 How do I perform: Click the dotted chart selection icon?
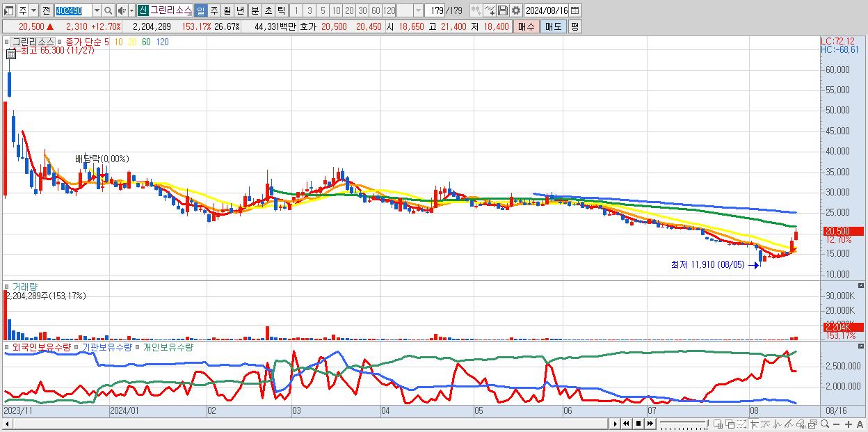(741, 424)
